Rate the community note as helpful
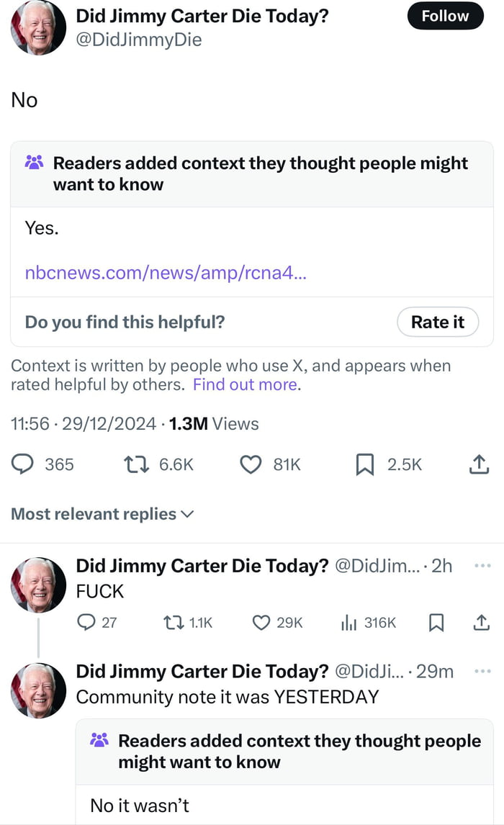This screenshot has height=825, width=504. pos(438,322)
